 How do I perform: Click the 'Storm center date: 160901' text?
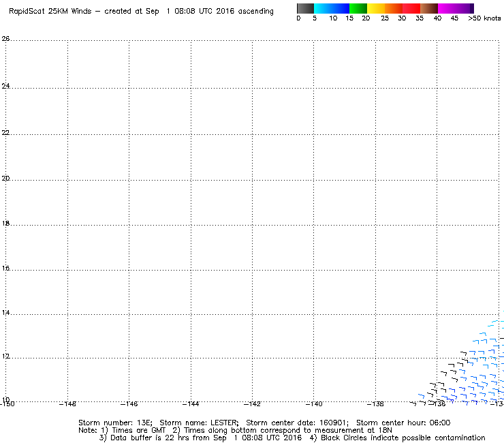(x=298, y=423)
